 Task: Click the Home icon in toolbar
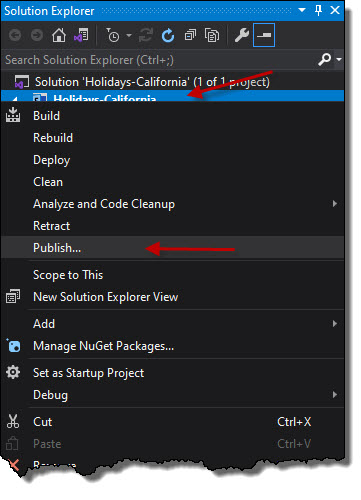(x=59, y=35)
